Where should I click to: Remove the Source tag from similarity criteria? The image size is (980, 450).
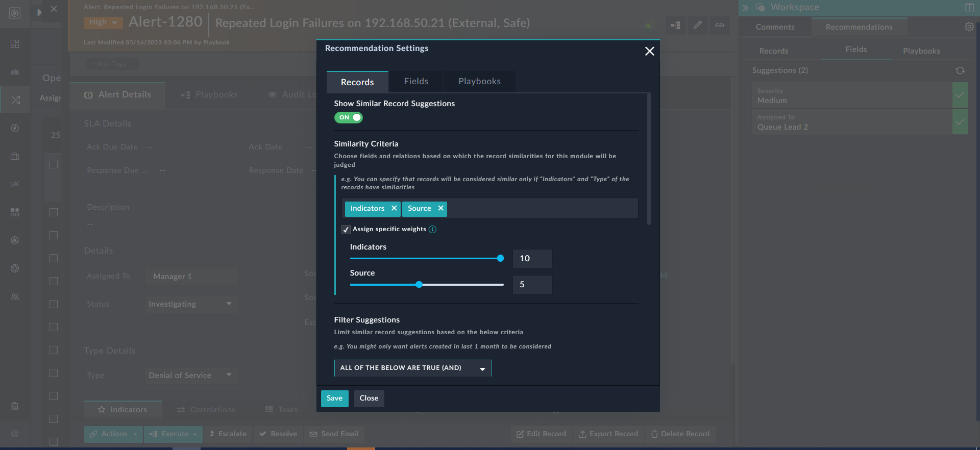tap(440, 208)
